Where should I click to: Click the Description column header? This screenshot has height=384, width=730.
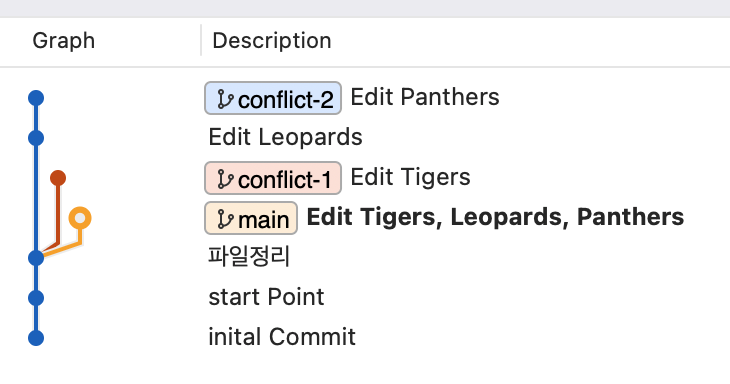[272, 40]
